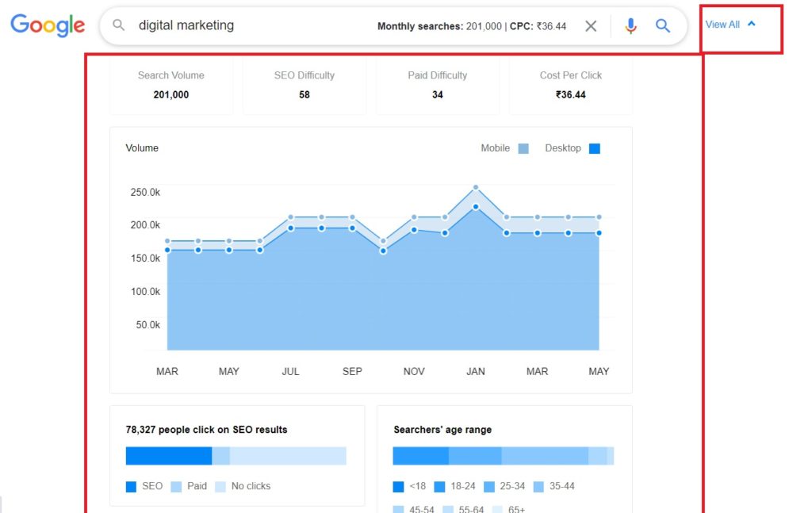This screenshot has width=812, height=513.
Task: Click the Searchers' age range heading
Action: 442,430
